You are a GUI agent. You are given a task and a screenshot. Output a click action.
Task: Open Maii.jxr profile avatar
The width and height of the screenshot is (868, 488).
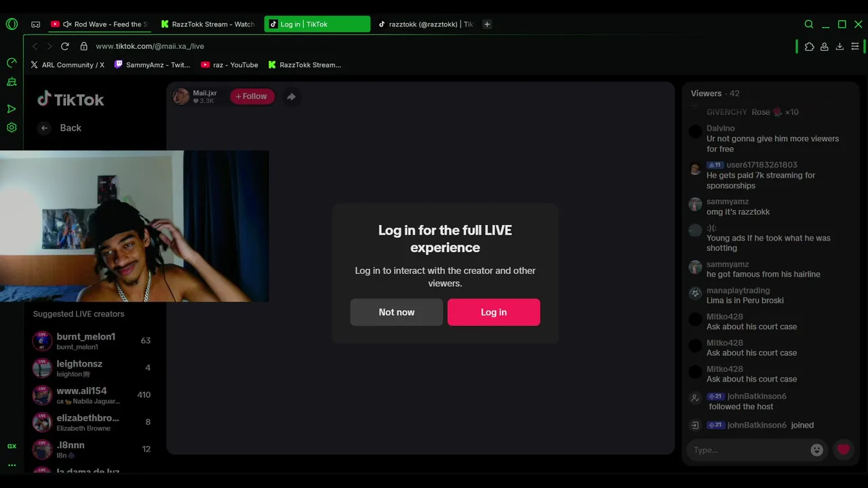coord(181,96)
